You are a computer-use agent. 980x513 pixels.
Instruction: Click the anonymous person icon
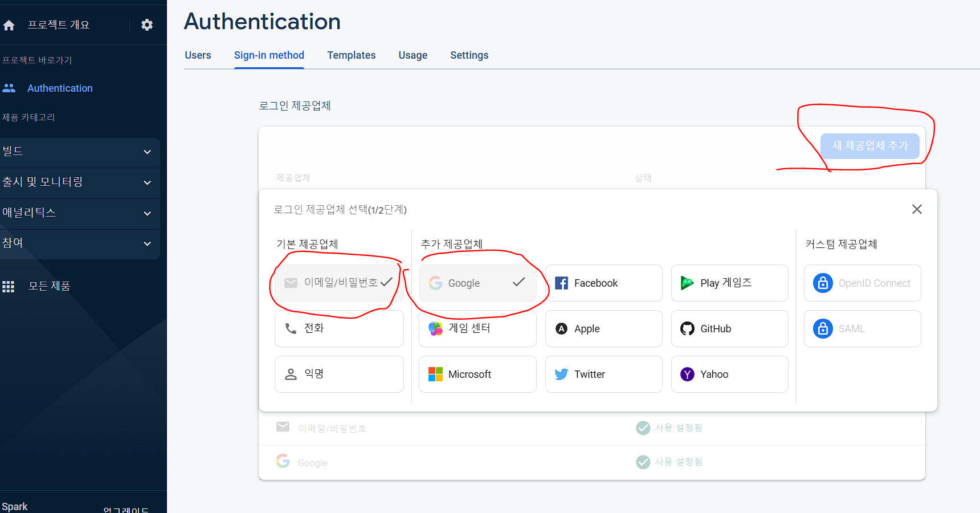(291, 374)
